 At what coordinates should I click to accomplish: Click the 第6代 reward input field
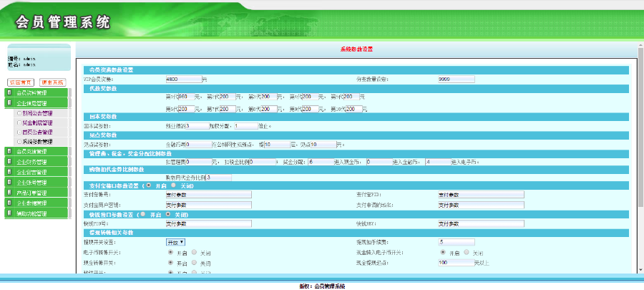(x=187, y=110)
